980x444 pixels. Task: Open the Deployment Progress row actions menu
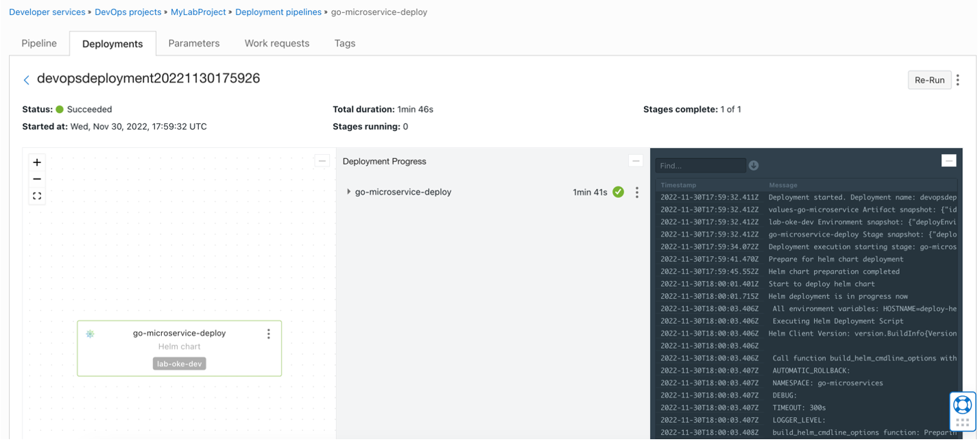point(636,193)
